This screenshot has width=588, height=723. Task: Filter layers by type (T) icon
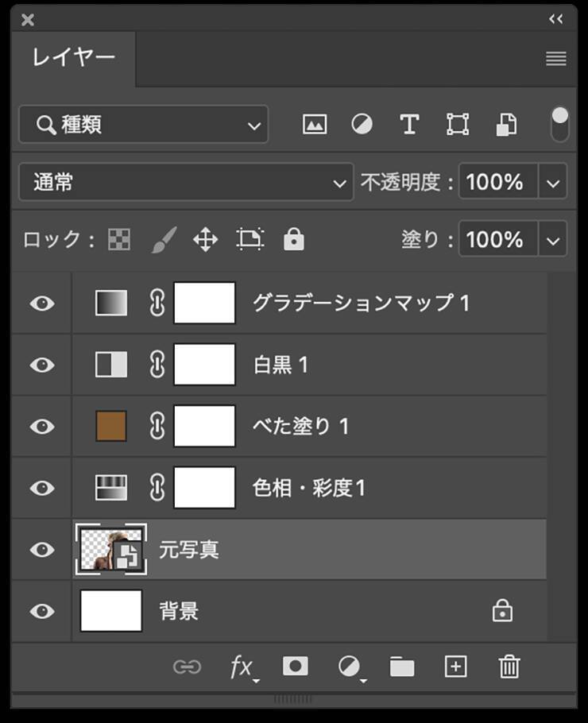[409, 125]
